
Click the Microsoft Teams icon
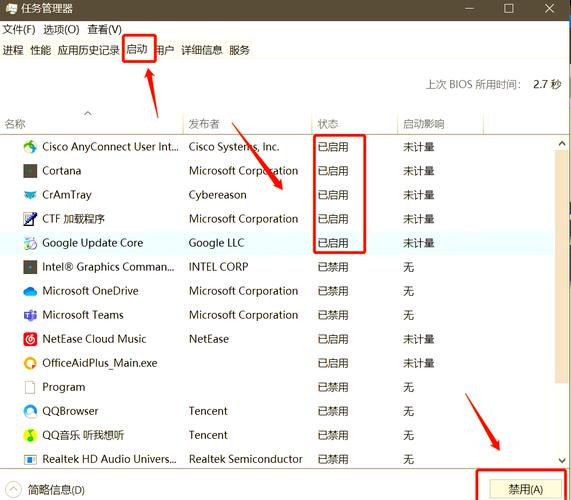click(30, 315)
